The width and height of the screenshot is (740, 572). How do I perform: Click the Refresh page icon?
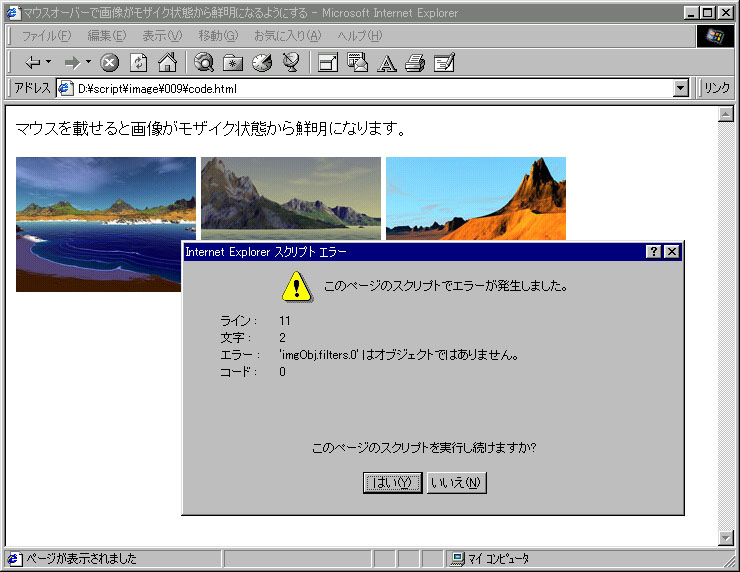point(138,62)
